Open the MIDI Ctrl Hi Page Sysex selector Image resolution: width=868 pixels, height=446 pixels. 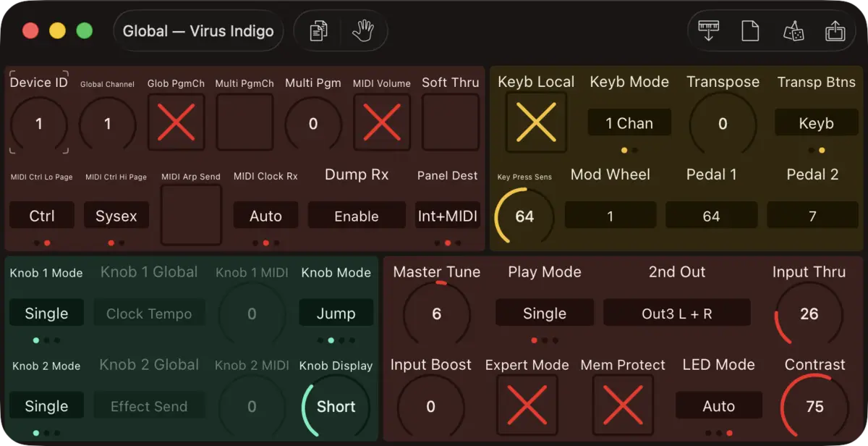[x=116, y=215]
